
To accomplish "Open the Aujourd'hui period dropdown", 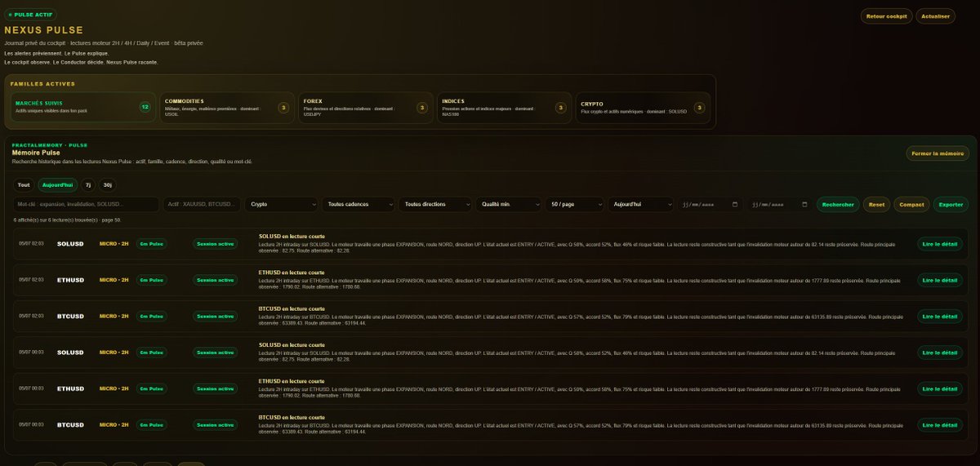I will [x=641, y=205].
